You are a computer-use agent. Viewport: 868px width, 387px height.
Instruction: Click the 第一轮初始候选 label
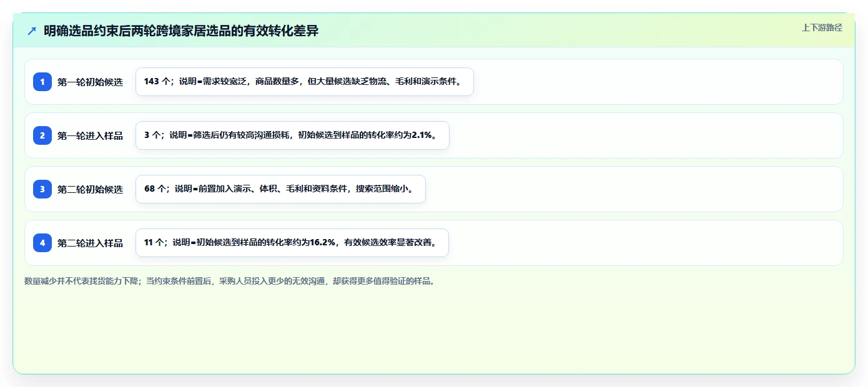pyautogui.click(x=90, y=82)
